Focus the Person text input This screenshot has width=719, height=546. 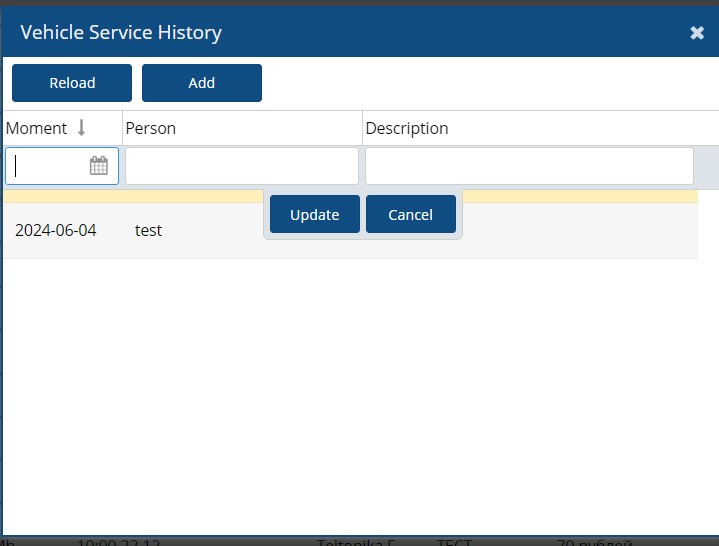pos(241,166)
